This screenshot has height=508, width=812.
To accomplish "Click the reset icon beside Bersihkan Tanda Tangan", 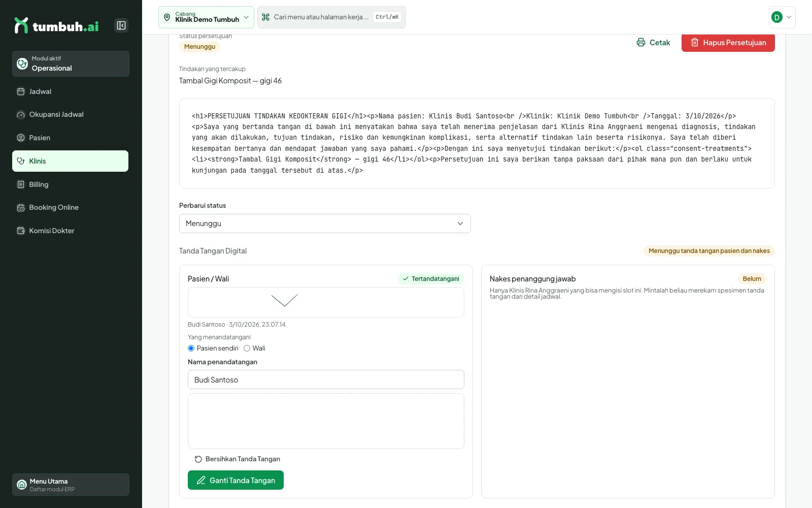I will tap(198, 459).
